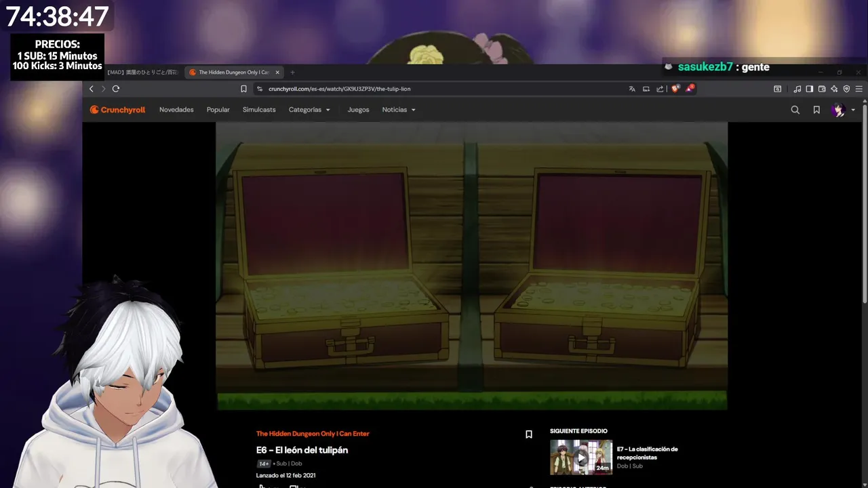The width and height of the screenshot is (868, 488).
Task: Open the Juegos menu item
Action: (358, 110)
